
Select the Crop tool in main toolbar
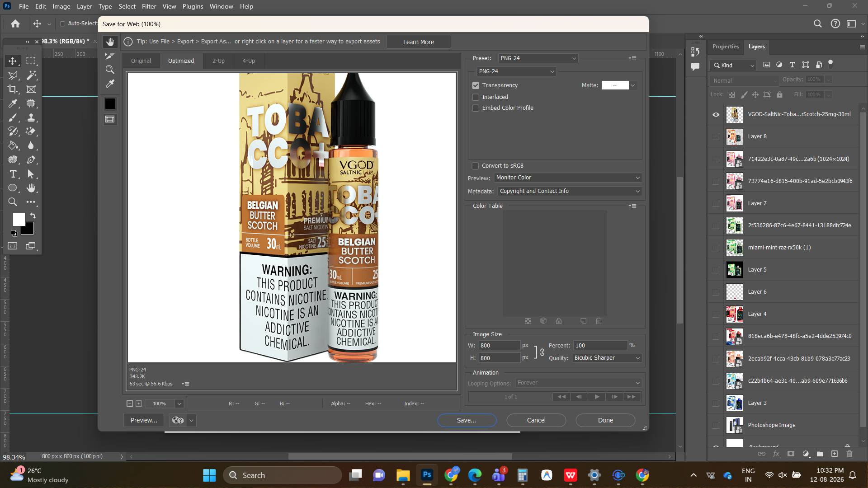coord(13,89)
